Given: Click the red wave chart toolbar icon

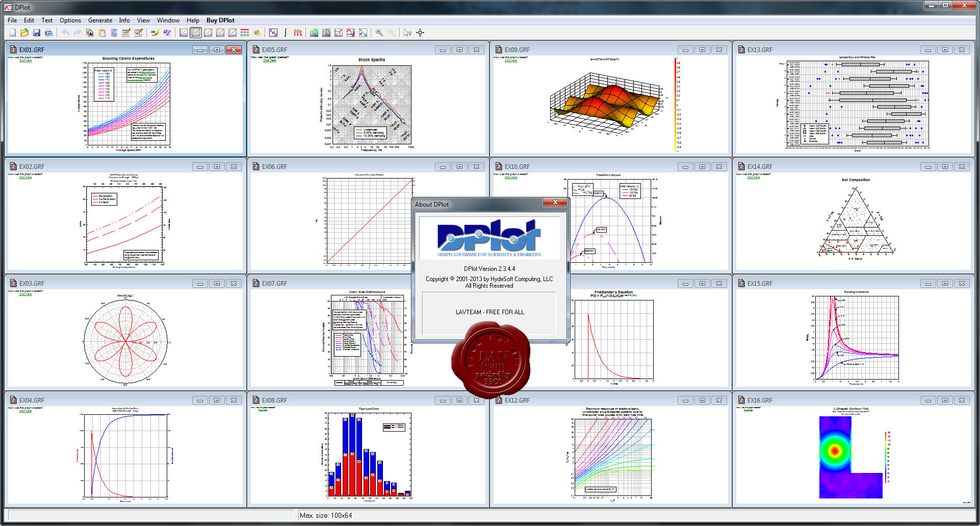Looking at the screenshot, I should tap(351, 33).
